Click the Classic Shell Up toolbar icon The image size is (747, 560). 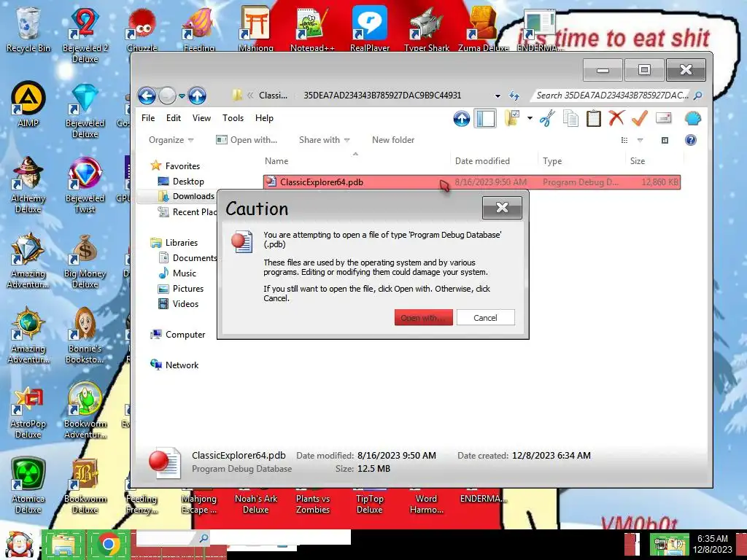pos(461,118)
